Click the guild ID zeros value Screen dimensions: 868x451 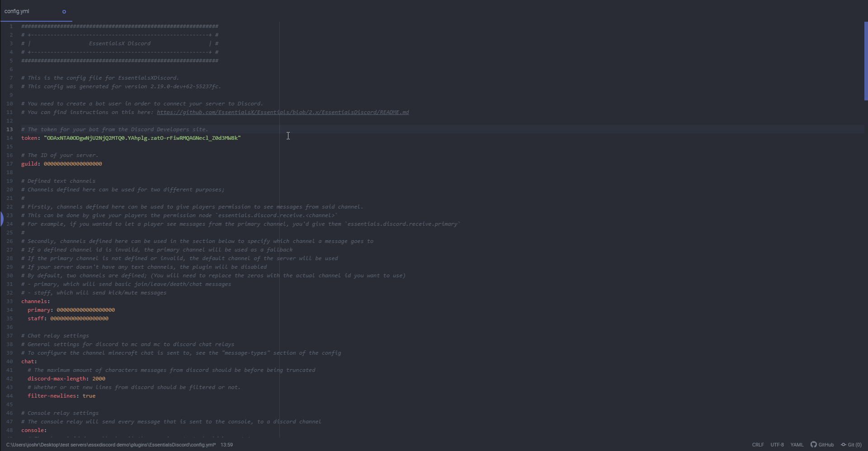(73, 164)
